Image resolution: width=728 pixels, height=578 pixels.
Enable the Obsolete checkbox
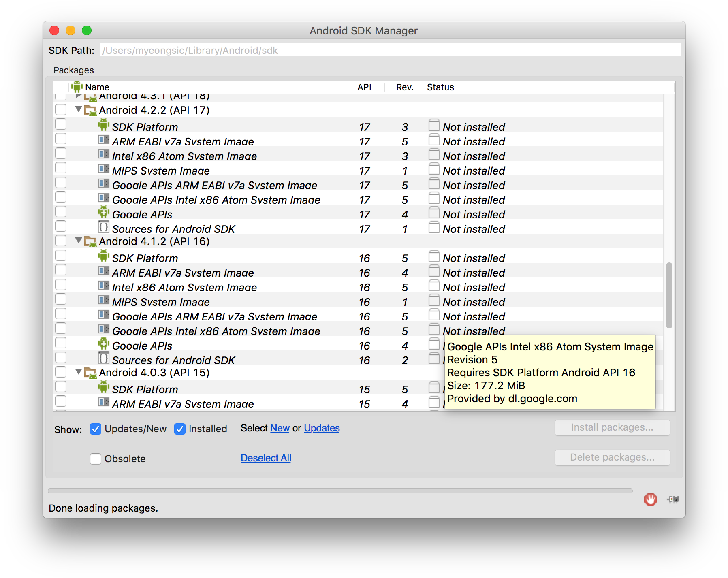pyautogui.click(x=96, y=458)
